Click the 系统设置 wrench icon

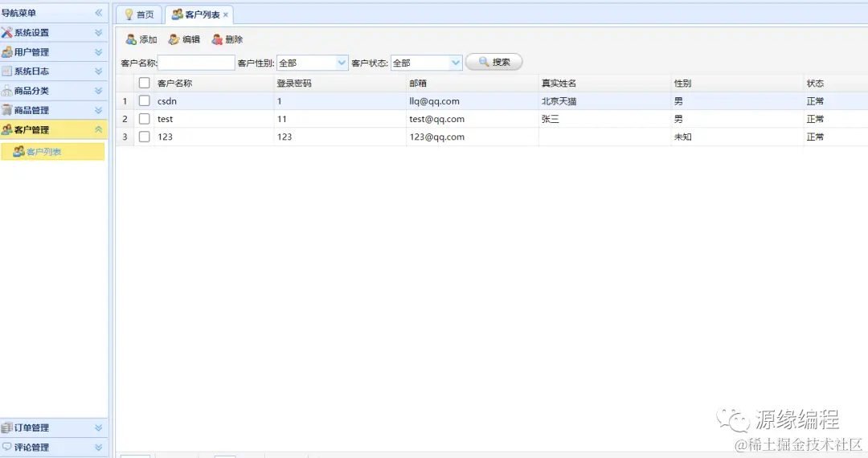pyautogui.click(x=6, y=33)
